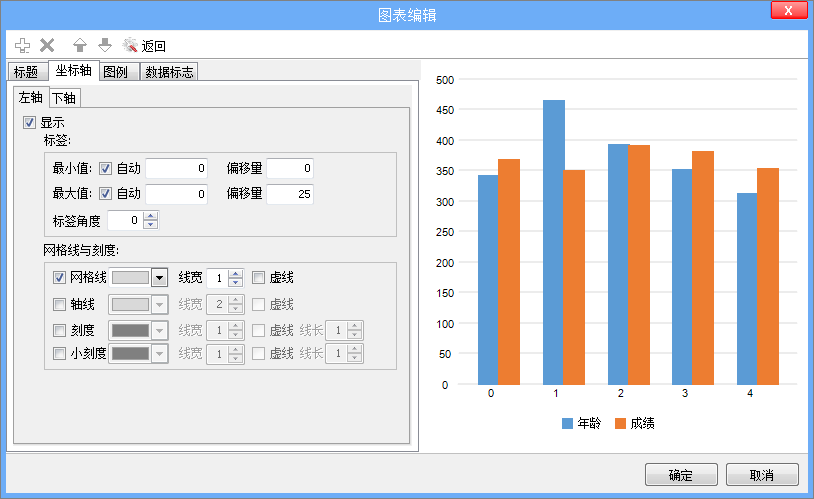Screen dimensions: 814x499
Task: Click the 年龄 legend entry
Action: [581, 423]
